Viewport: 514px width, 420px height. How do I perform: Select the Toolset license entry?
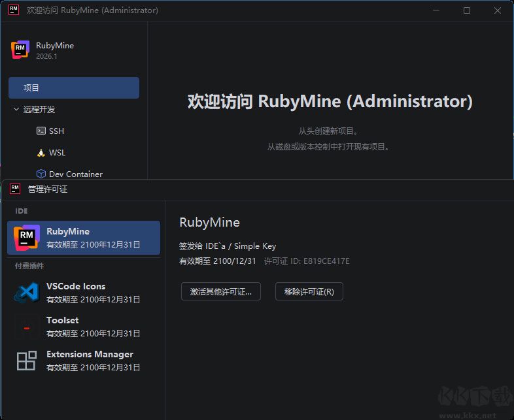click(84, 327)
